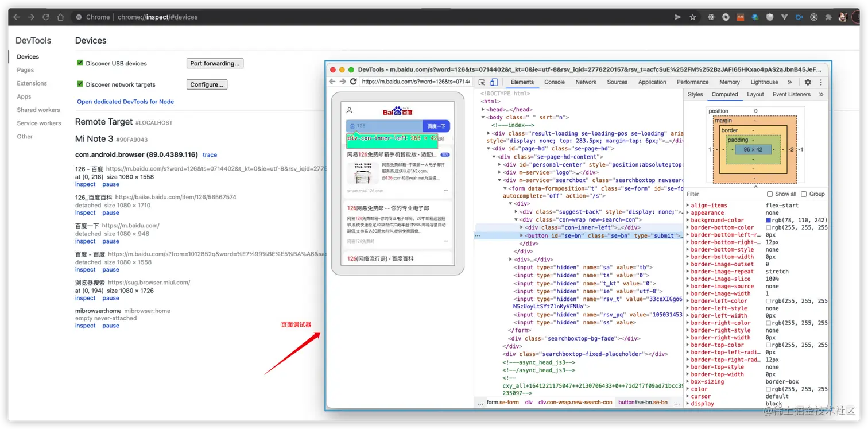
Task: Click the Port forwarding... button
Action: click(x=215, y=63)
